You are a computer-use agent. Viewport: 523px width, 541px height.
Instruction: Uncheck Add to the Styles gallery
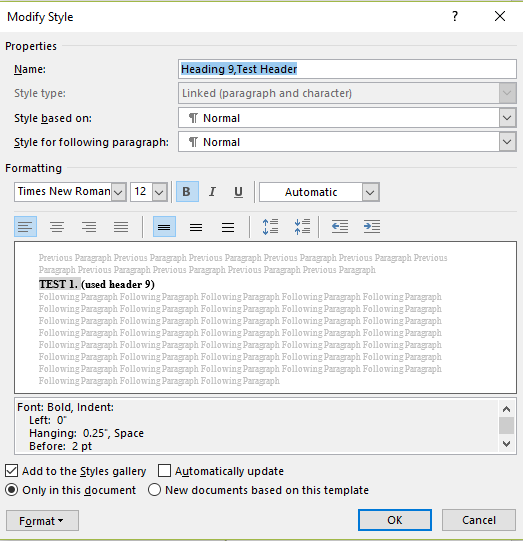click(11, 471)
